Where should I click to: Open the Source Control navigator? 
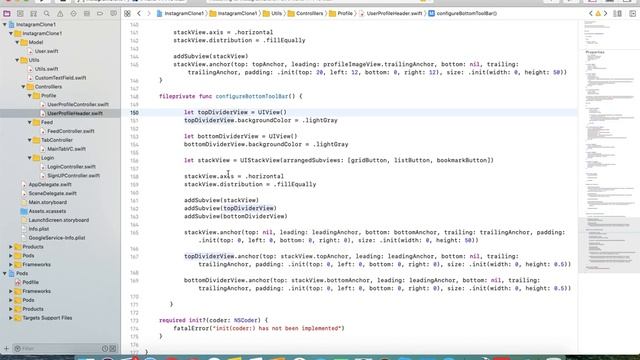click(20, 13)
